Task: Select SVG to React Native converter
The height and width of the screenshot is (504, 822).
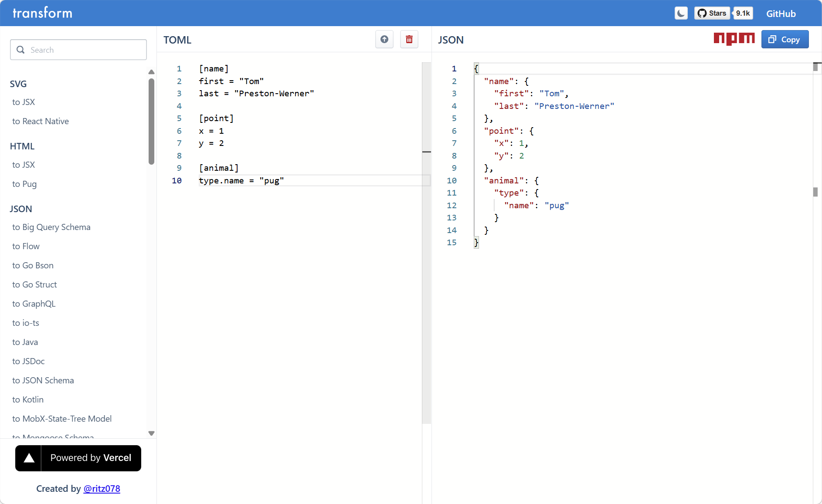Action: [x=41, y=121]
